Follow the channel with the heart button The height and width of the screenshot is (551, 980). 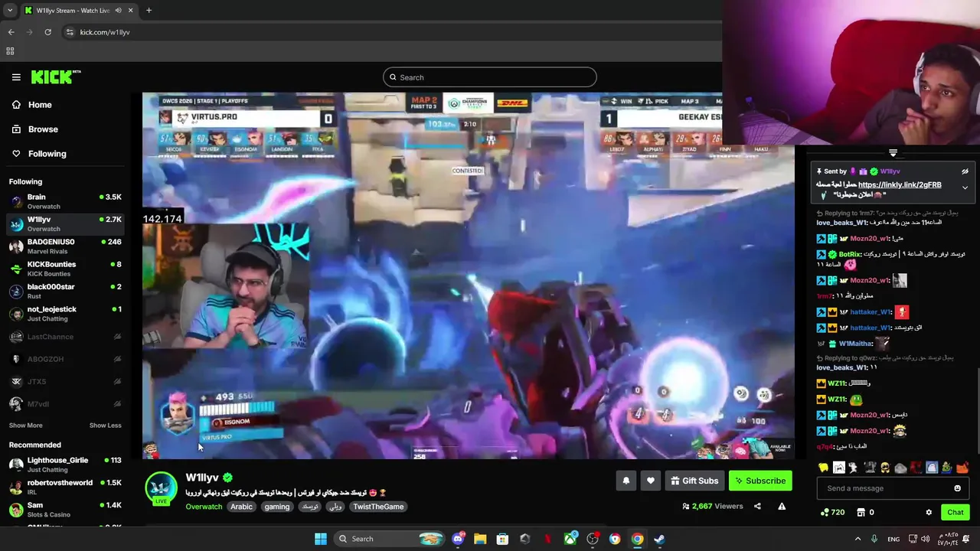[650, 481]
